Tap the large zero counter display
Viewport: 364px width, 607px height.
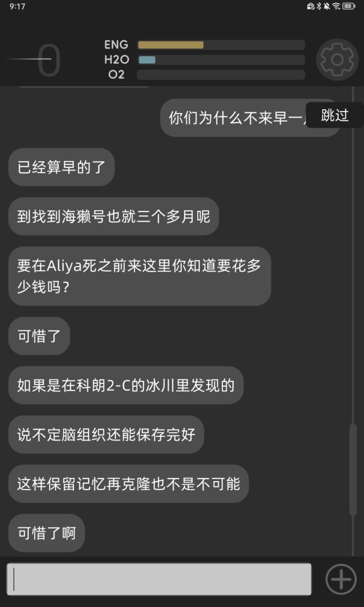click(49, 61)
